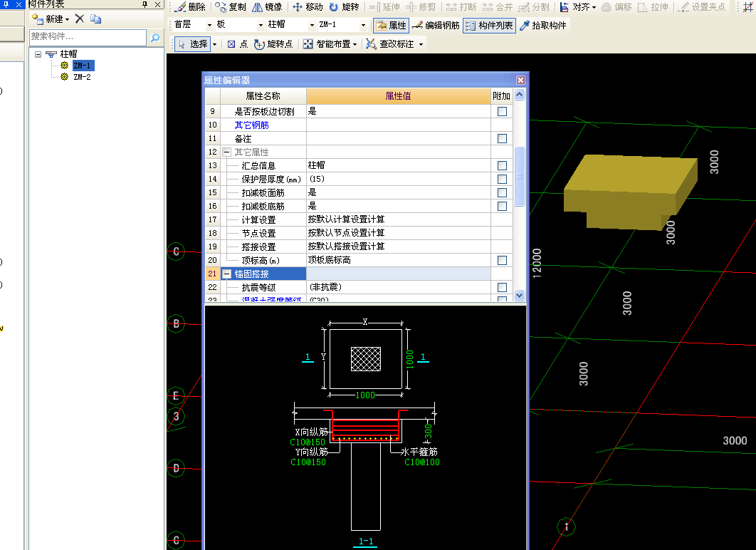The height and width of the screenshot is (550, 756).
Task: Close the 构件列表 panel
Action: [157, 4]
